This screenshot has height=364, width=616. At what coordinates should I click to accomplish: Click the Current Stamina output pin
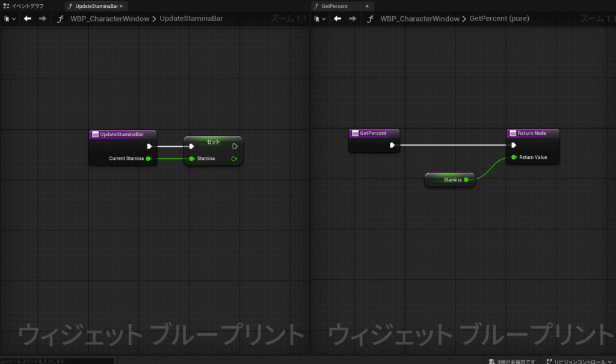pyautogui.click(x=149, y=159)
